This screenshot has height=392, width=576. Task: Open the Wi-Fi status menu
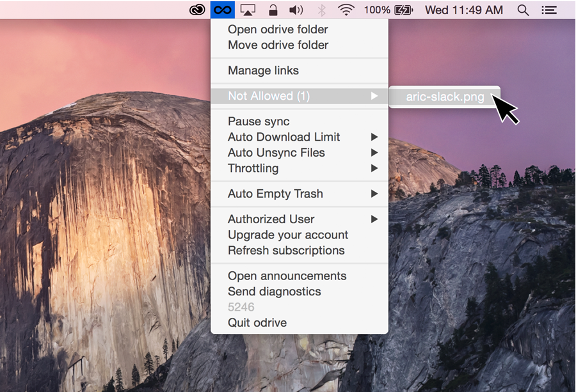point(346,10)
